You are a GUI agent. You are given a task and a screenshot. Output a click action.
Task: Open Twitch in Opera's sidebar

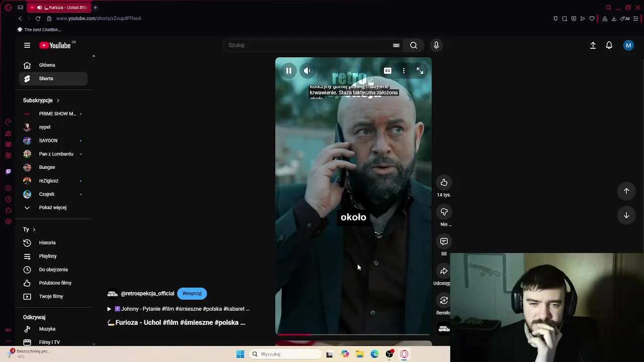tap(8, 171)
